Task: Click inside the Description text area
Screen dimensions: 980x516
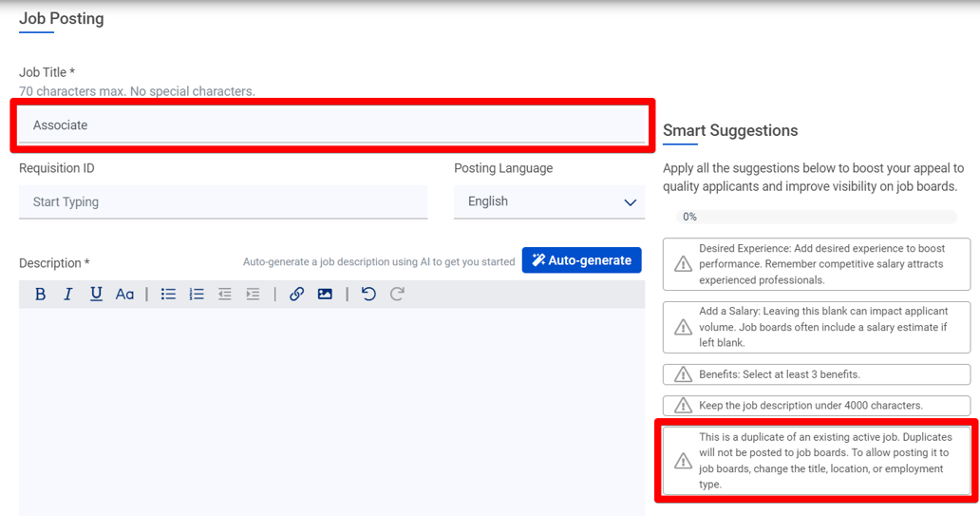Action: [331, 409]
